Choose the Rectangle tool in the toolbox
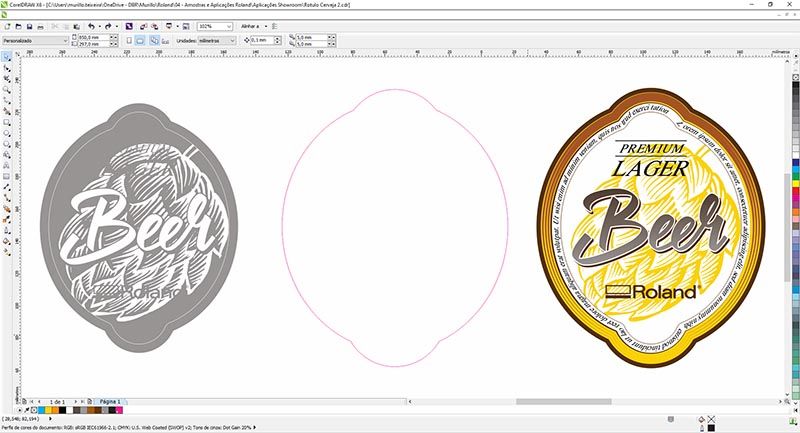Viewport: 800px width, 433px height. pos(7,122)
